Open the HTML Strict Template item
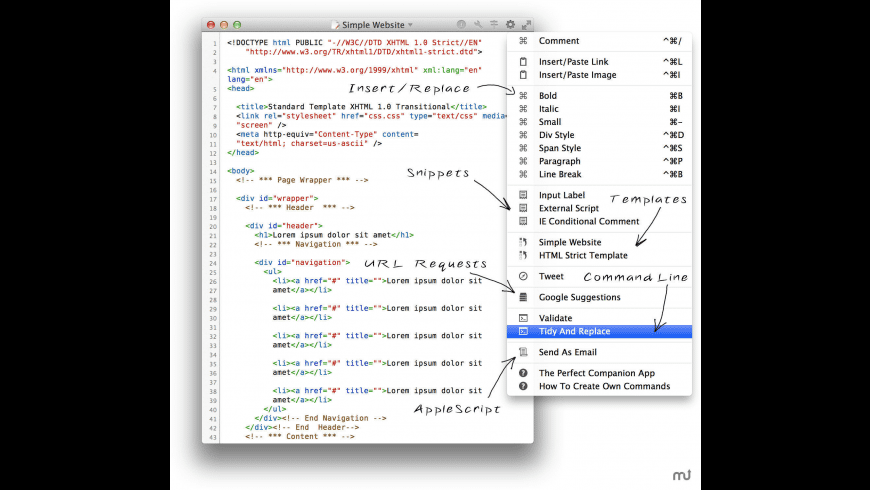The image size is (870, 490). click(599, 255)
